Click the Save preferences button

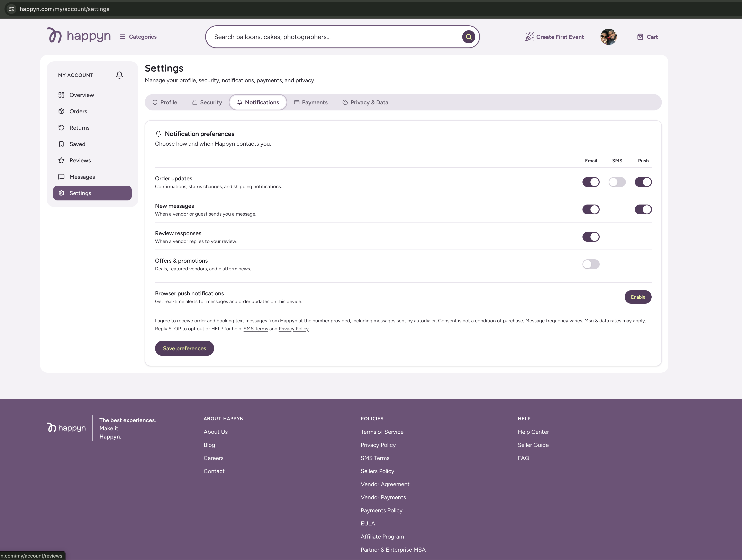click(184, 348)
